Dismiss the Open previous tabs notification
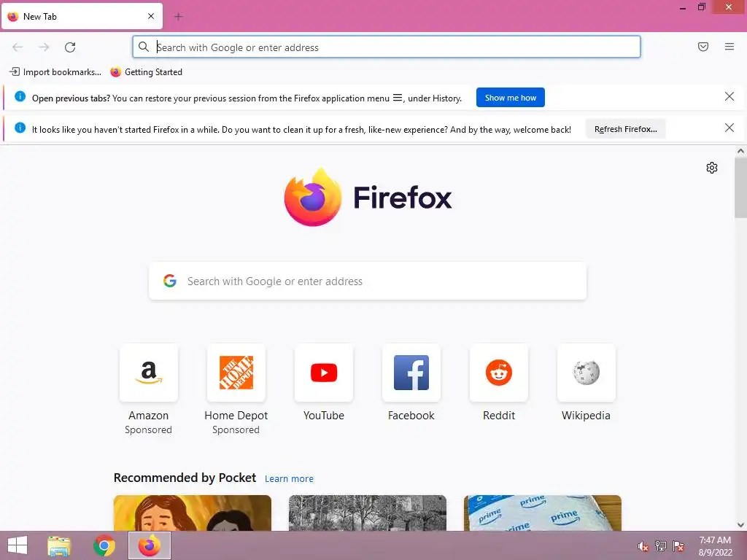Image resolution: width=747 pixels, height=560 pixels. tap(729, 97)
